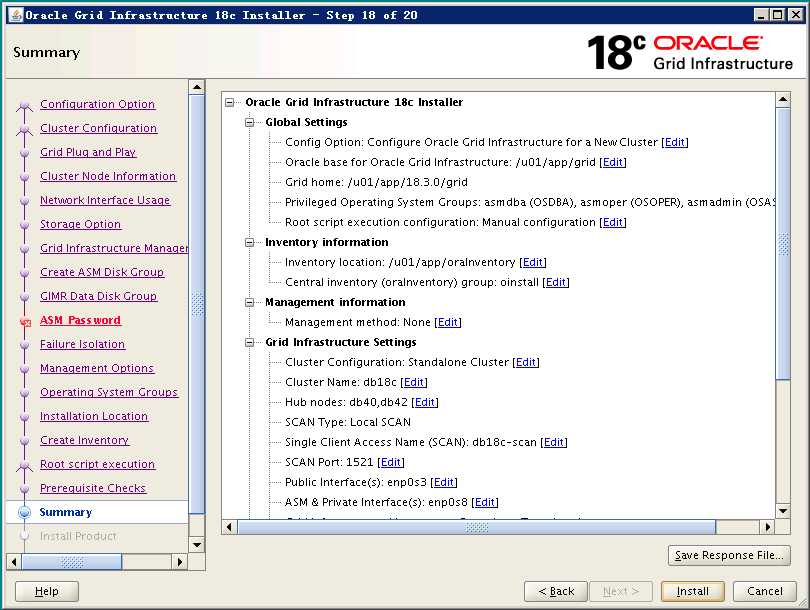Click the Back button

pos(556,591)
